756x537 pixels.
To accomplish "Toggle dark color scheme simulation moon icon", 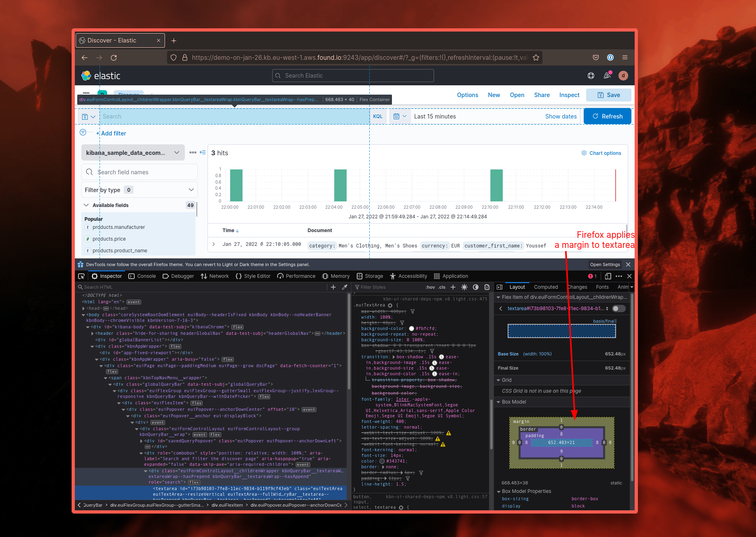I will pyautogui.click(x=476, y=287).
